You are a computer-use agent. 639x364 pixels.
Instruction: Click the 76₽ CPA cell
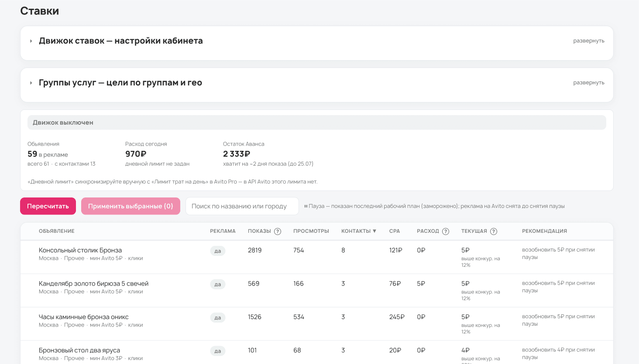395,284
